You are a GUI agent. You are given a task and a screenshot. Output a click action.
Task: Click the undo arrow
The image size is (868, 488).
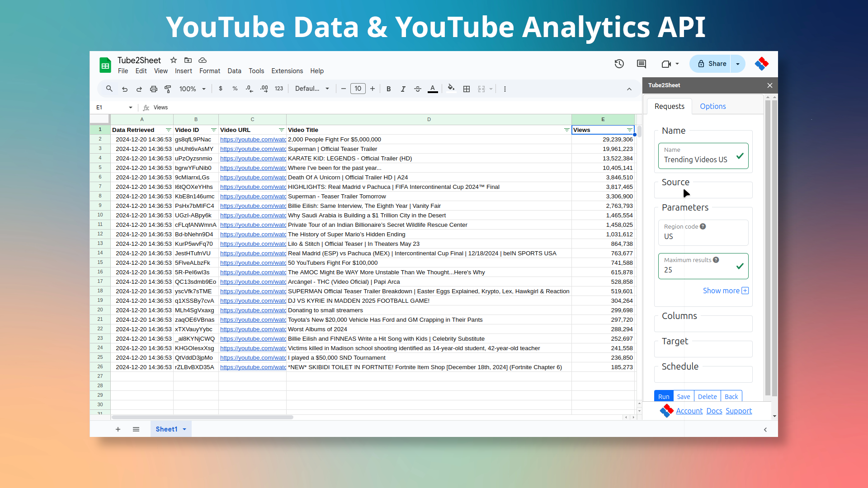point(125,89)
